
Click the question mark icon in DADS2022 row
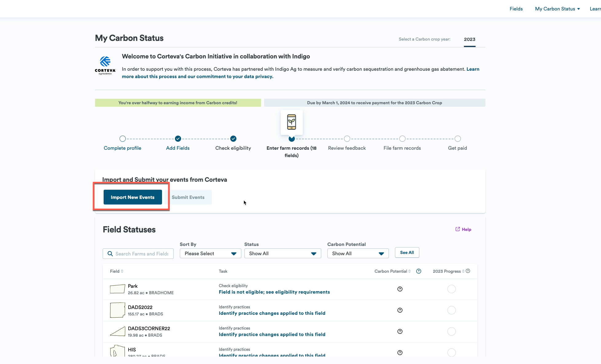pos(400,310)
